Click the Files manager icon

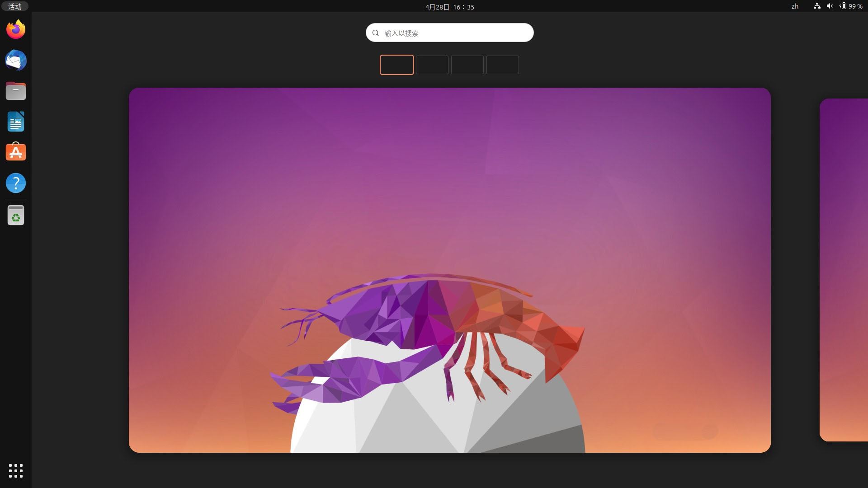[15, 90]
